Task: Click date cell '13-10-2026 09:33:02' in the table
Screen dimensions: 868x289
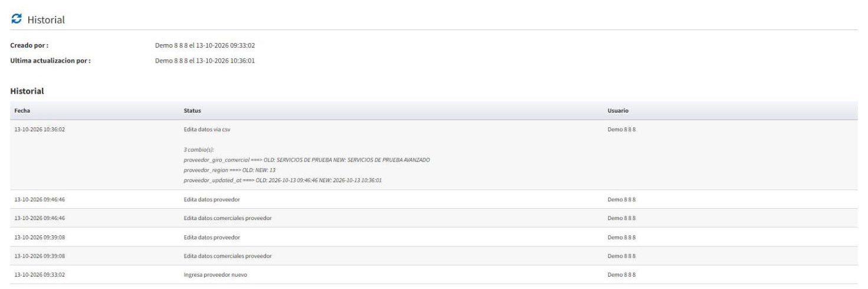Action: click(40, 275)
